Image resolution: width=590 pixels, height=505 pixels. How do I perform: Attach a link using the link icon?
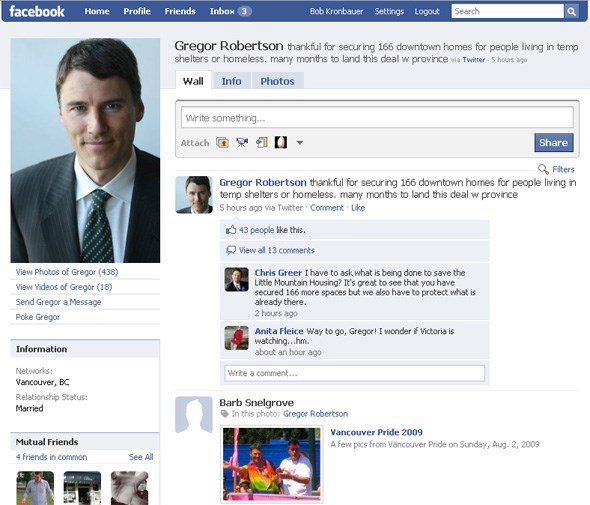(x=262, y=143)
